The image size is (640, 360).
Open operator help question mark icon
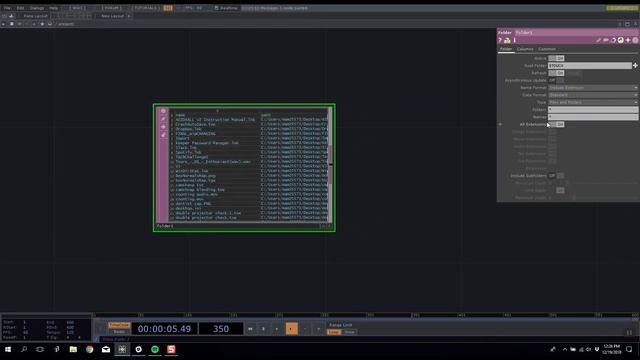tap(500, 40)
